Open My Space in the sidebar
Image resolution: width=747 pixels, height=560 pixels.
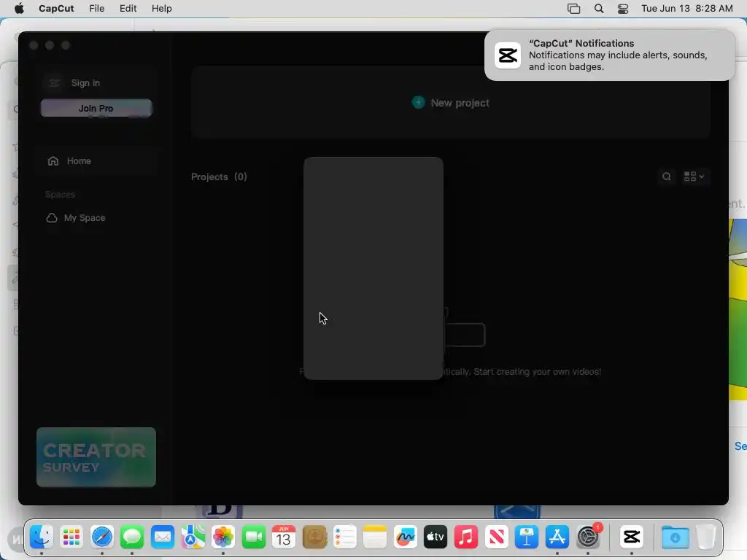point(85,217)
